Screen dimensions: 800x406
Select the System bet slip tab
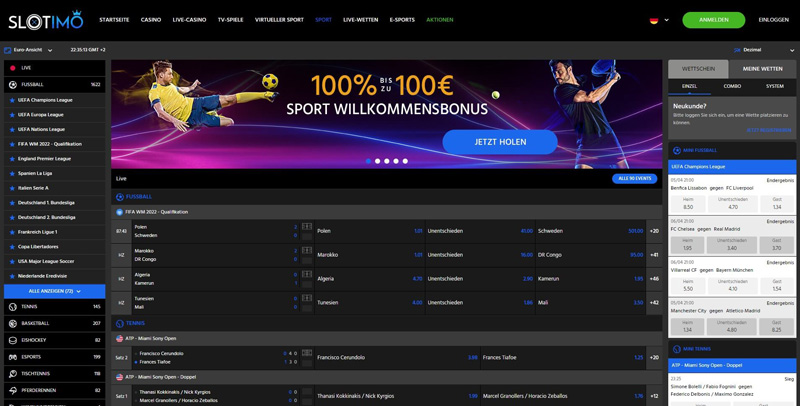pos(774,86)
